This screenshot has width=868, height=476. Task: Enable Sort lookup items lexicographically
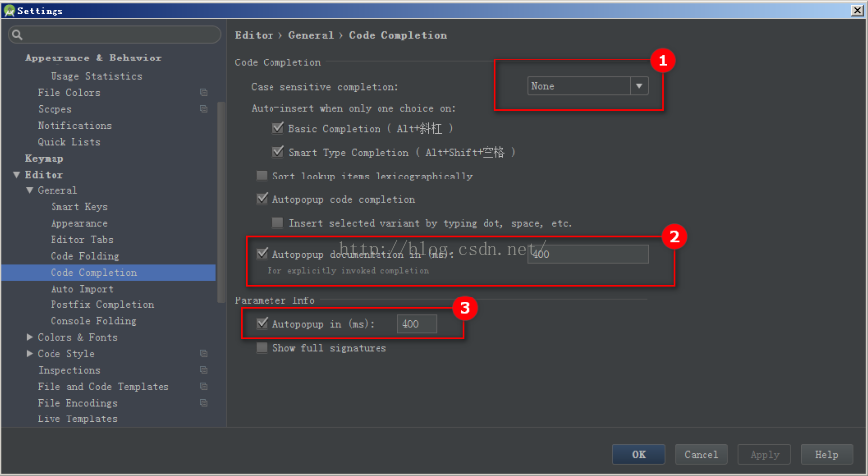pos(262,177)
